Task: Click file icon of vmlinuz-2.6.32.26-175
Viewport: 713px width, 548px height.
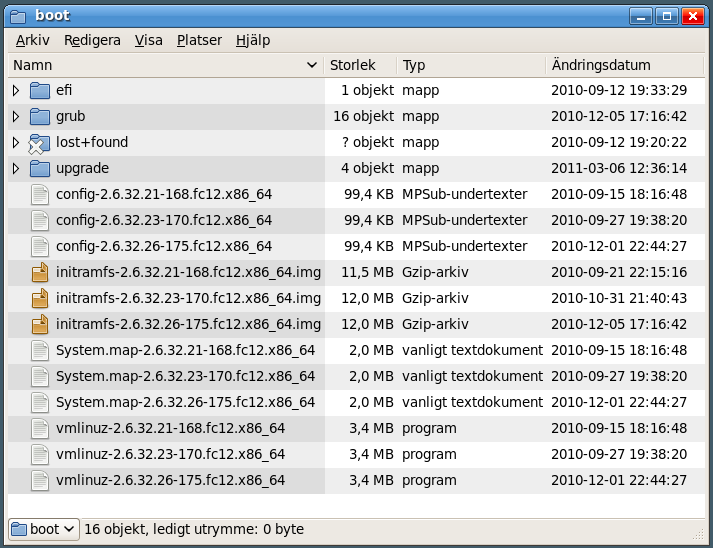Action: [40, 480]
